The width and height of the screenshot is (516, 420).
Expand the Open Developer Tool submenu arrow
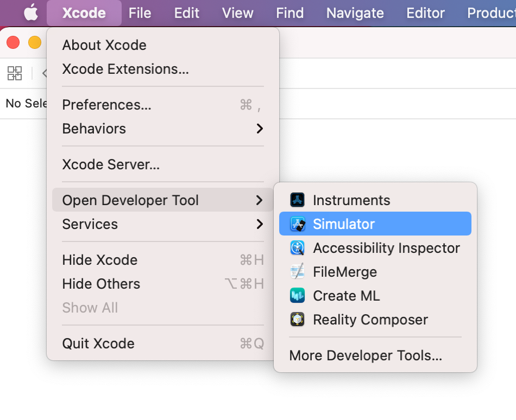(x=260, y=200)
